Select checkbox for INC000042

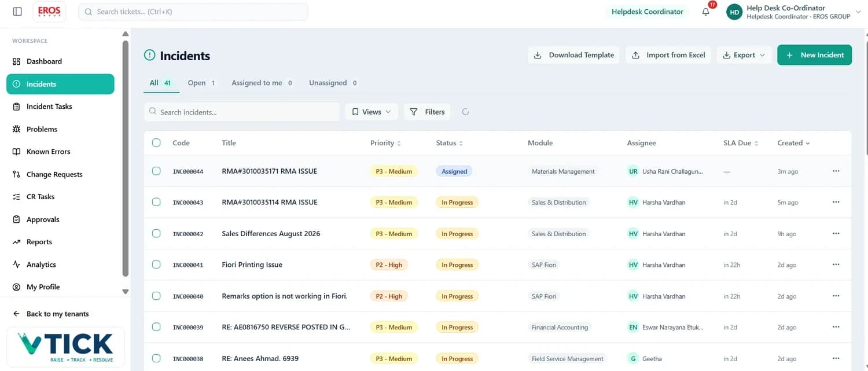pyautogui.click(x=156, y=233)
